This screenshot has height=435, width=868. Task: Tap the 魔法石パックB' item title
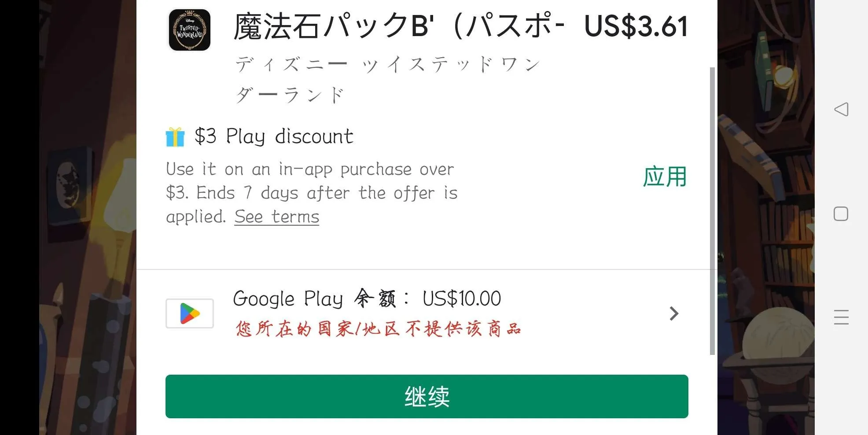click(398, 26)
